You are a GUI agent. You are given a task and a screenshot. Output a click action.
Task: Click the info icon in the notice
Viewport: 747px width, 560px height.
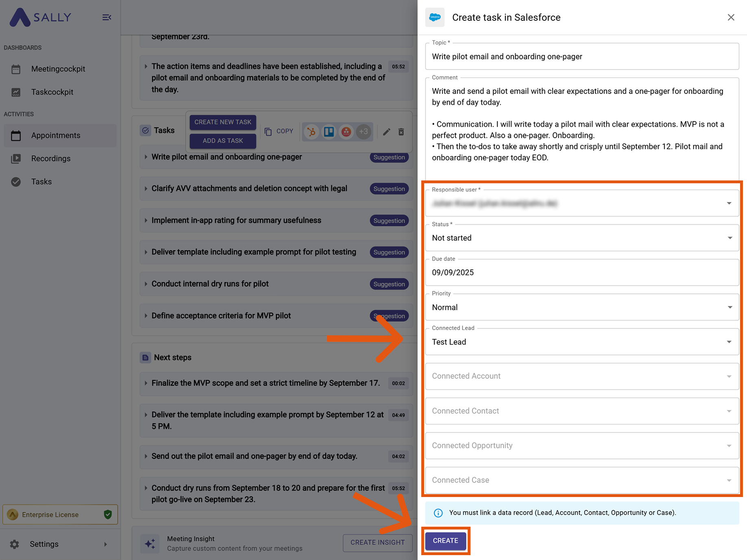[x=438, y=513]
